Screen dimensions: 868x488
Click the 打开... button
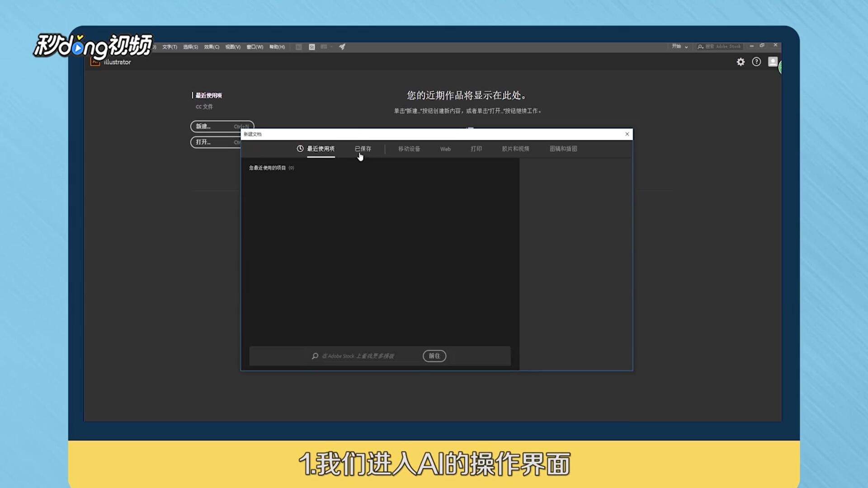[216, 142]
